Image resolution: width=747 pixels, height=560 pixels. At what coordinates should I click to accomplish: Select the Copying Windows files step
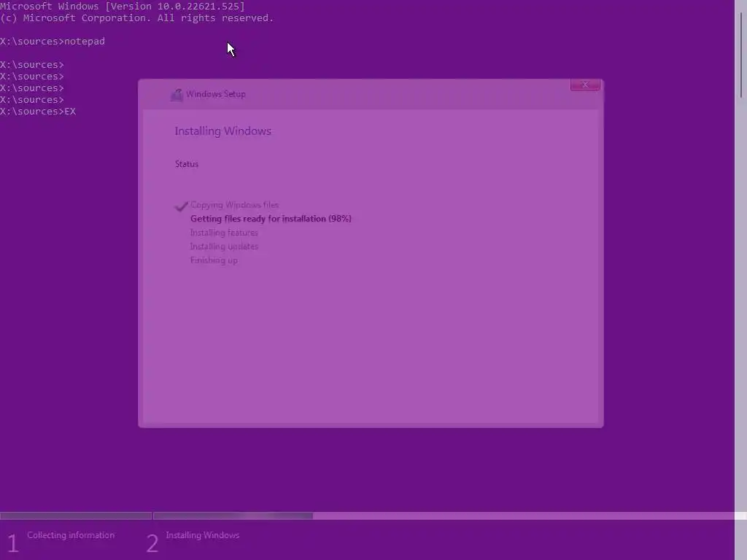click(234, 205)
